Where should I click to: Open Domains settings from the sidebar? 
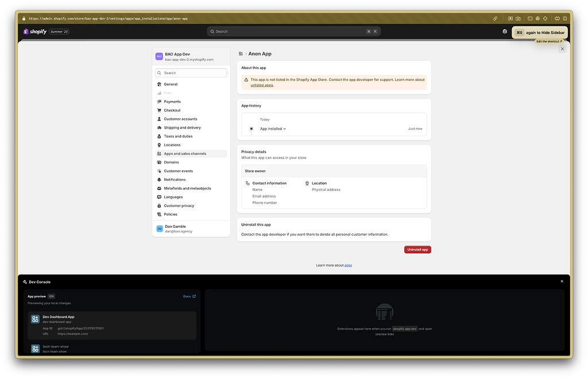point(171,162)
